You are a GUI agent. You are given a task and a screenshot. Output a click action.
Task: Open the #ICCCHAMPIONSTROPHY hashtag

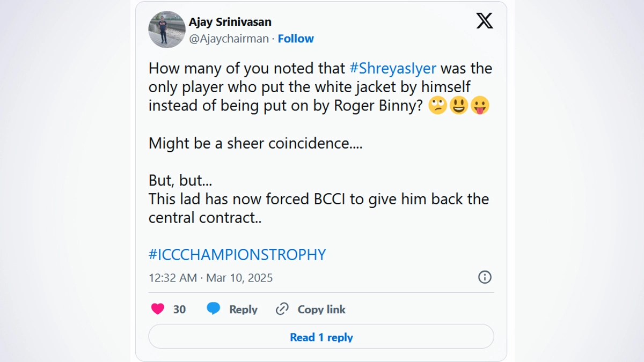(237, 254)
